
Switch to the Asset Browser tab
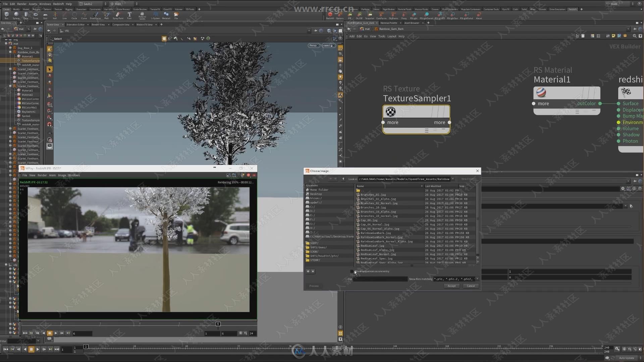tap(412, 23)
